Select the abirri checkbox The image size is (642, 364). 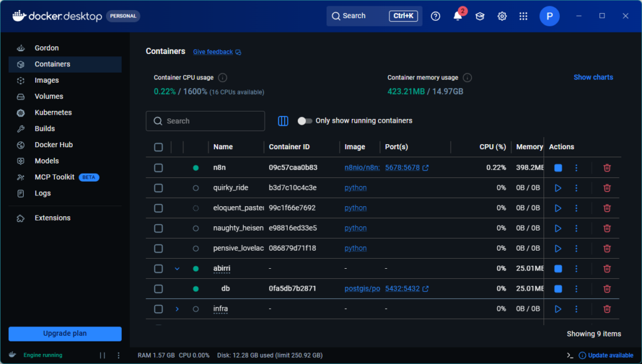click(159, 269)
